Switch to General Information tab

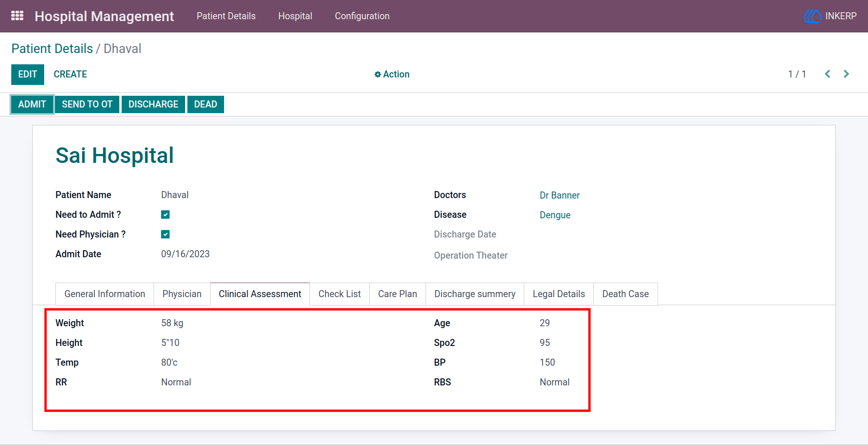pos(105,294)
